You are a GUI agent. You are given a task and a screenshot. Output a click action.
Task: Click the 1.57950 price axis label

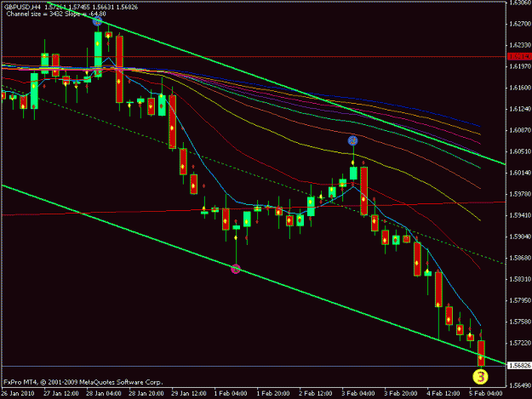click(520, 300)
